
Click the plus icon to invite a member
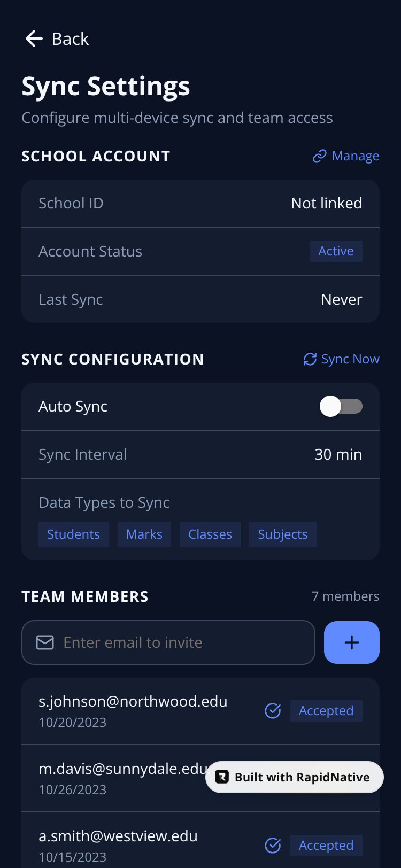[352, 642]
